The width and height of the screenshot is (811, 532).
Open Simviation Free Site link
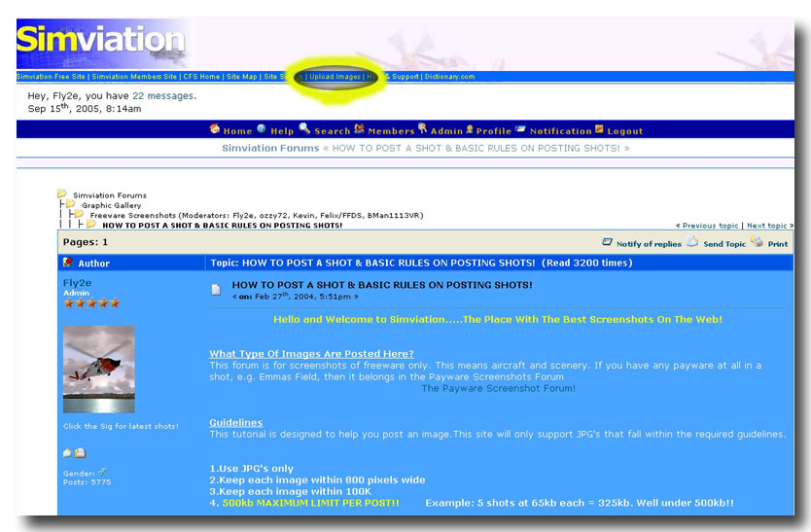click(x=51, y=77)
